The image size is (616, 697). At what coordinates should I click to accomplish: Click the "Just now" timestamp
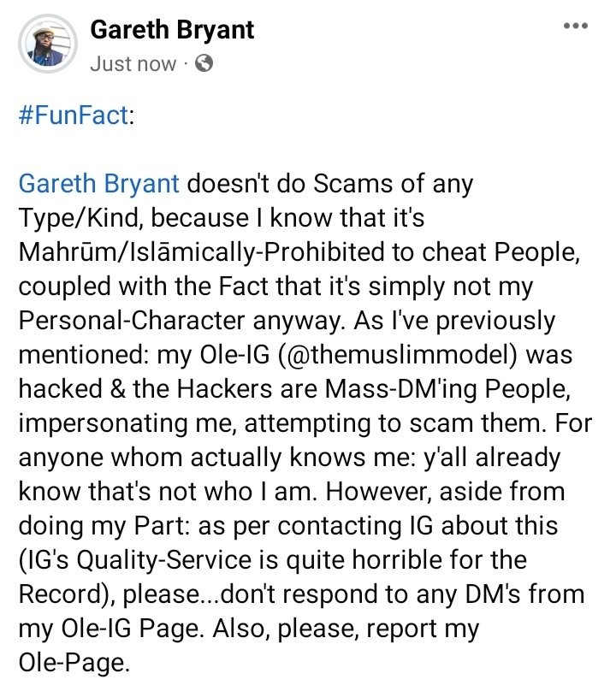click(133, 64)
